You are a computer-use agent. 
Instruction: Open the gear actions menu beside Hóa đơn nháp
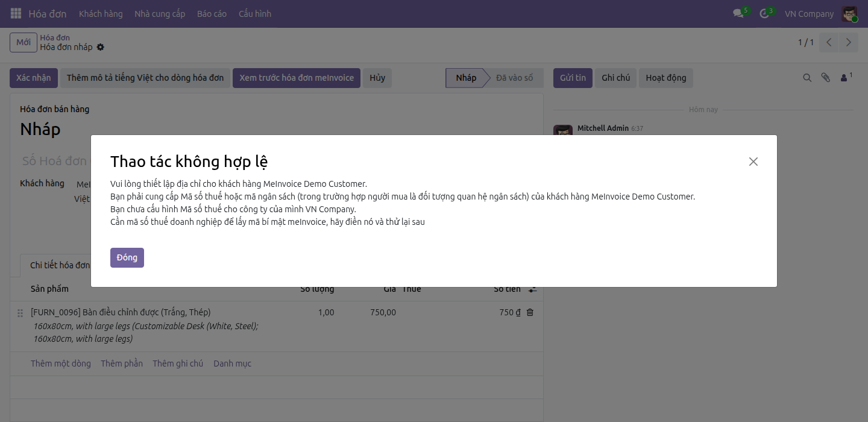[101, 47]
